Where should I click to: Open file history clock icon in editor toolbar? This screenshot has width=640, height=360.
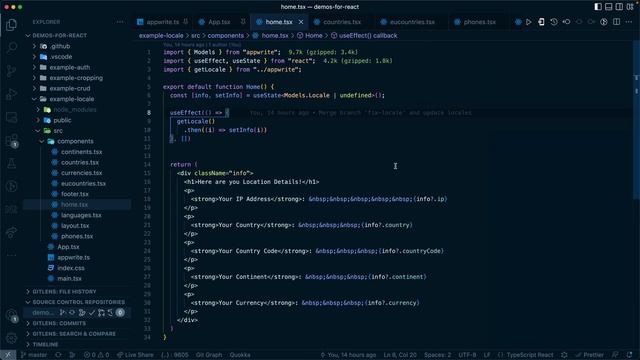(x=554, y=22)
